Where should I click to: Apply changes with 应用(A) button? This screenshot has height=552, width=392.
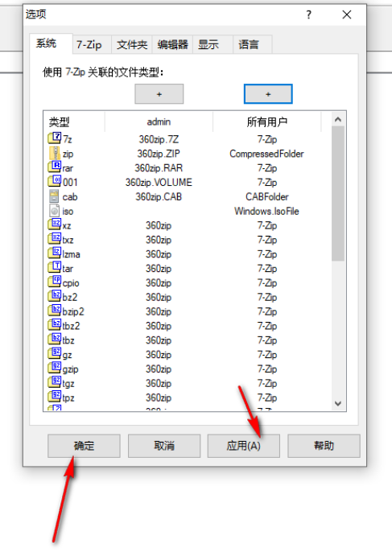244,446
